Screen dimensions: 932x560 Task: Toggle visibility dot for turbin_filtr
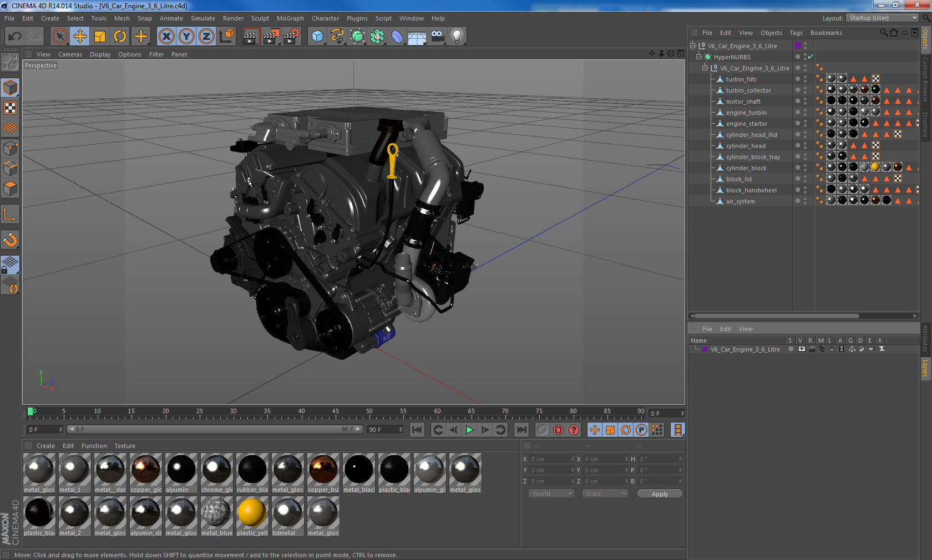(x=798, y=79)
